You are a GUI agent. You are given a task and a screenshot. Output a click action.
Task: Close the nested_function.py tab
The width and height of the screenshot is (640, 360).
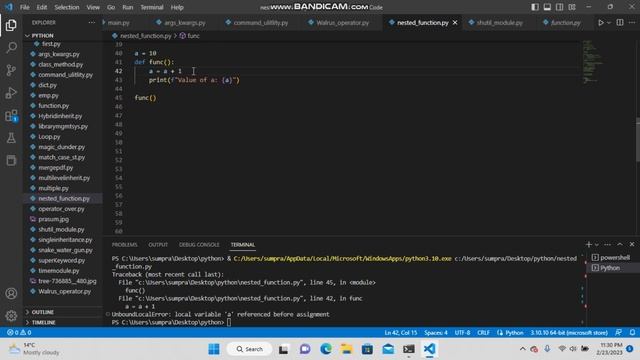tap(455, 23)
